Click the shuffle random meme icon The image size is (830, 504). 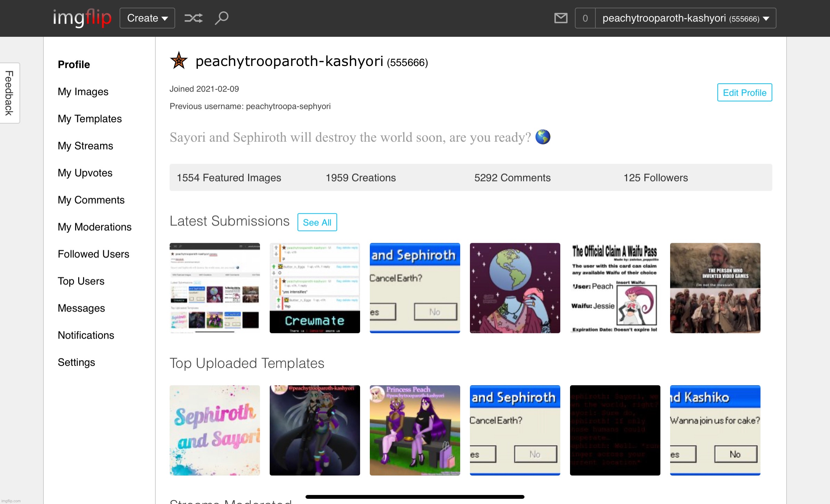193,18
